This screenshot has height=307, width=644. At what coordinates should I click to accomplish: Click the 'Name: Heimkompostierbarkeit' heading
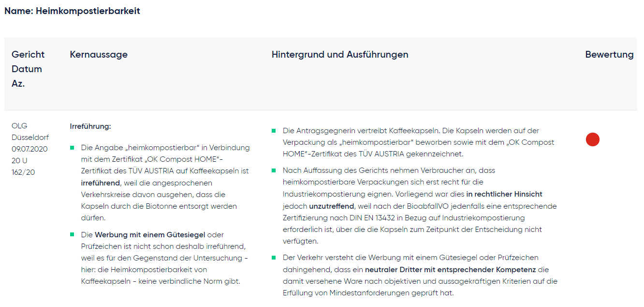click(x=72, y=11)
